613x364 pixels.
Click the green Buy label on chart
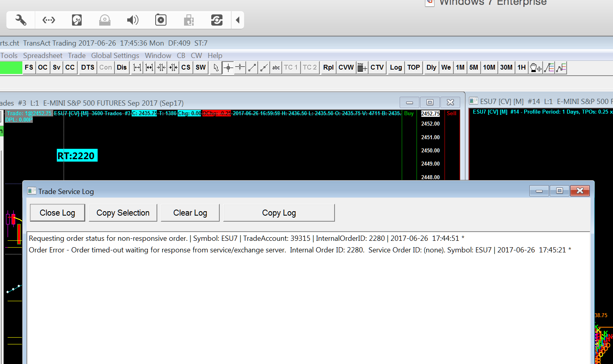pos(409,114)
